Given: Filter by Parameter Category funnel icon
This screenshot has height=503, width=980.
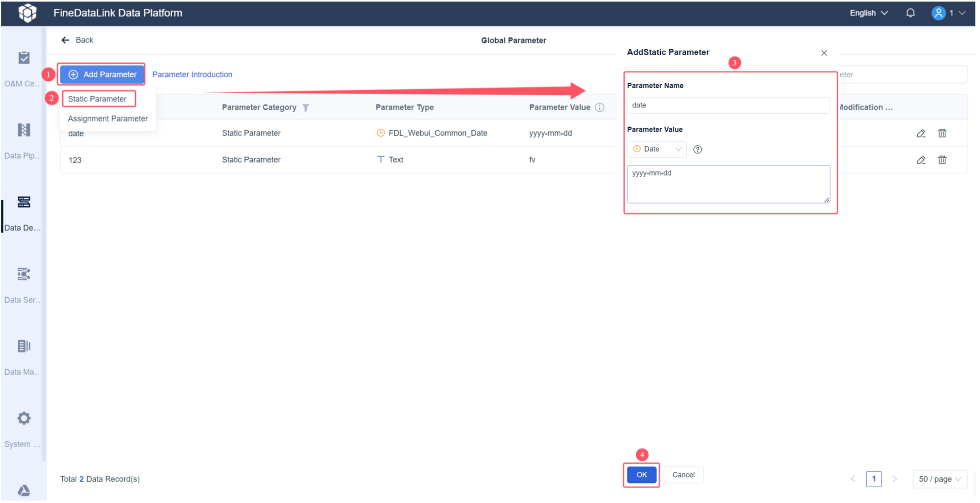Looking at the screenshot, I should coord(306,107).
